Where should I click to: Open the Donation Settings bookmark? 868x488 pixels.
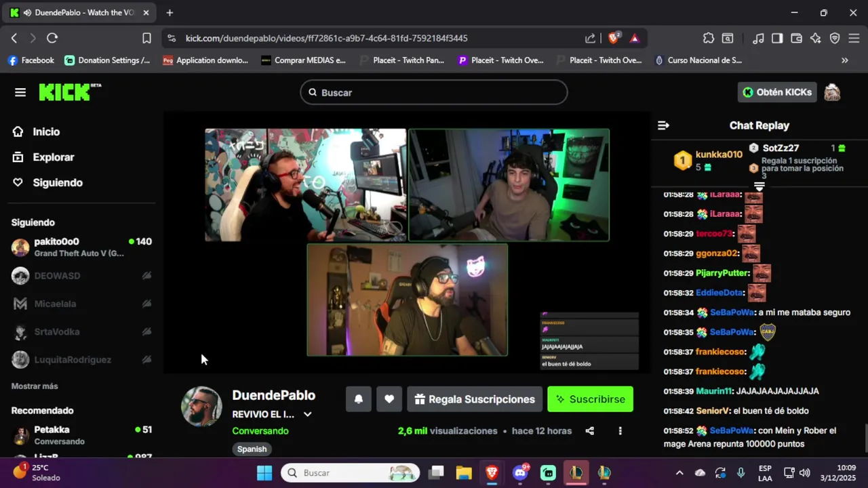pos(108,60)
